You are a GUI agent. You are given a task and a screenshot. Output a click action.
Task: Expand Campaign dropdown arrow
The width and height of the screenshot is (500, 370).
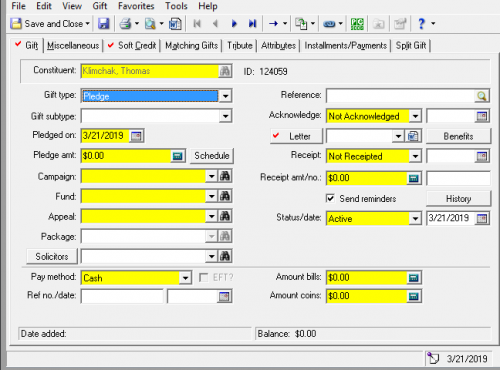coord(212,176)
